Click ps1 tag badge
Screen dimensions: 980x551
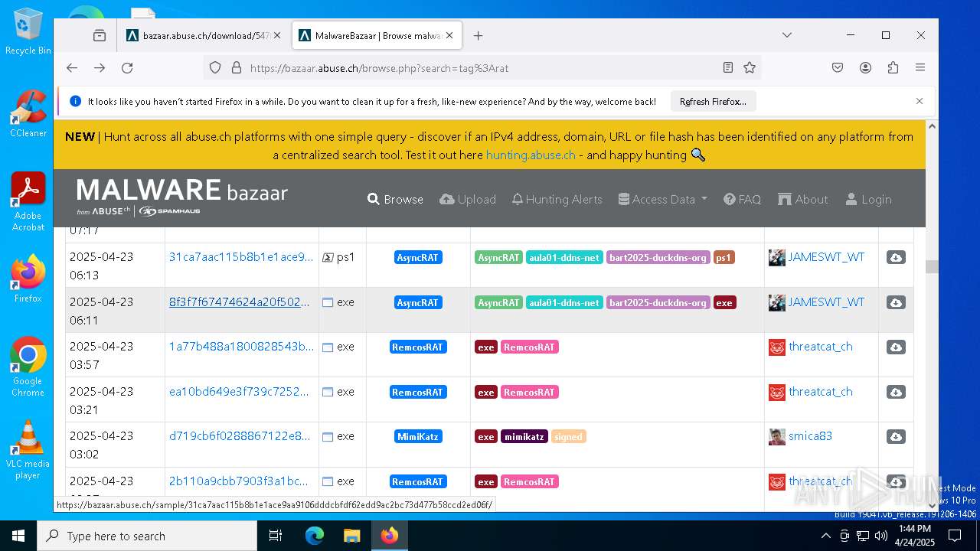(724, 258)
